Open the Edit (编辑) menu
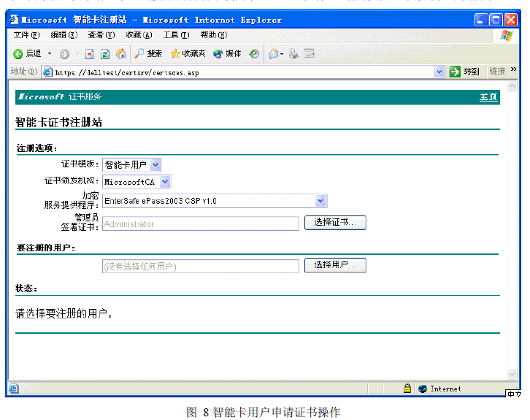 64,35
